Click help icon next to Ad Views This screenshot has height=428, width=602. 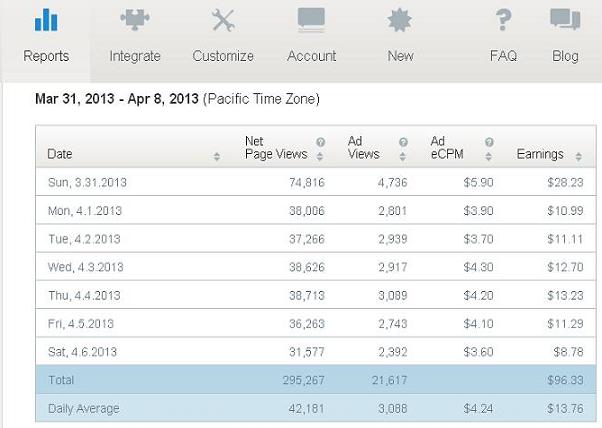[403, 142]
